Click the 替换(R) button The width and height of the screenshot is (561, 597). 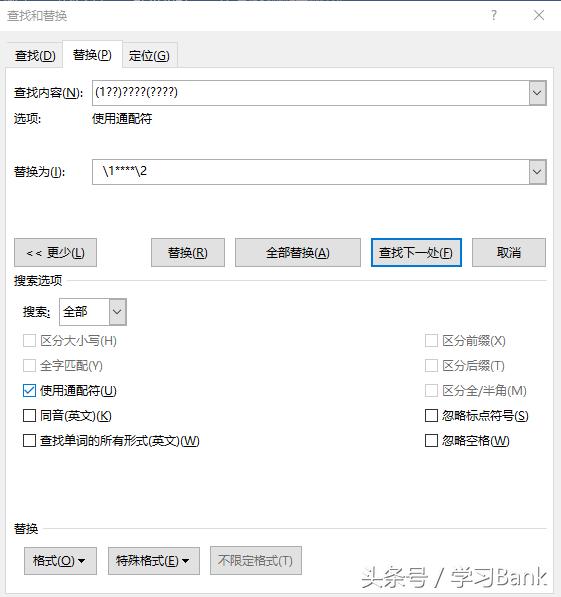click(188, 252)
